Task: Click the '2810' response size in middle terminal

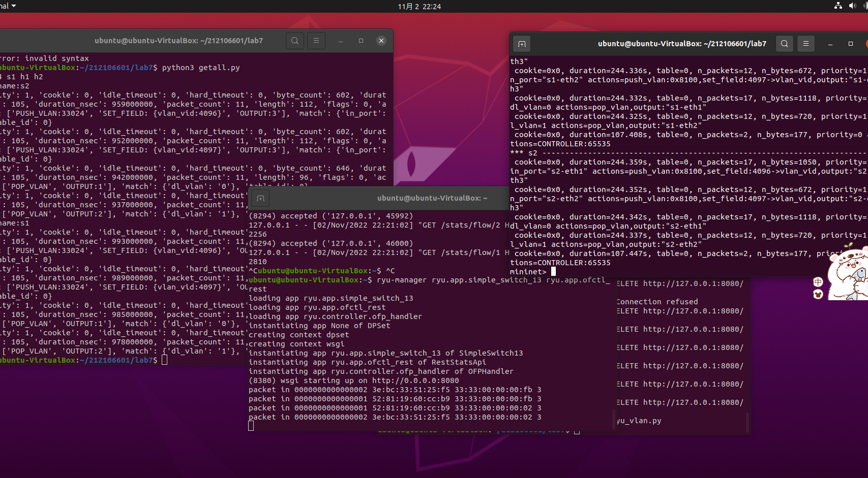Action: [x=258, y=262]
